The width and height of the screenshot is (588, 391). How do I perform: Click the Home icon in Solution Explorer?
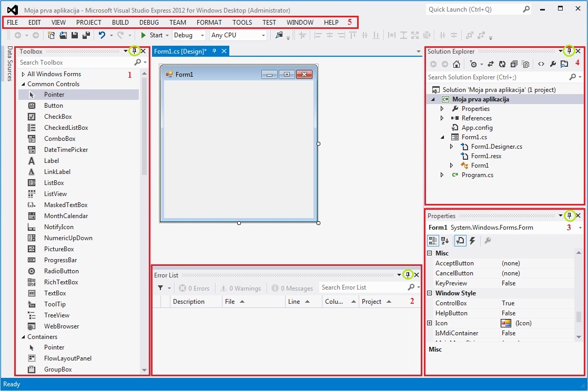pos(457,64)
